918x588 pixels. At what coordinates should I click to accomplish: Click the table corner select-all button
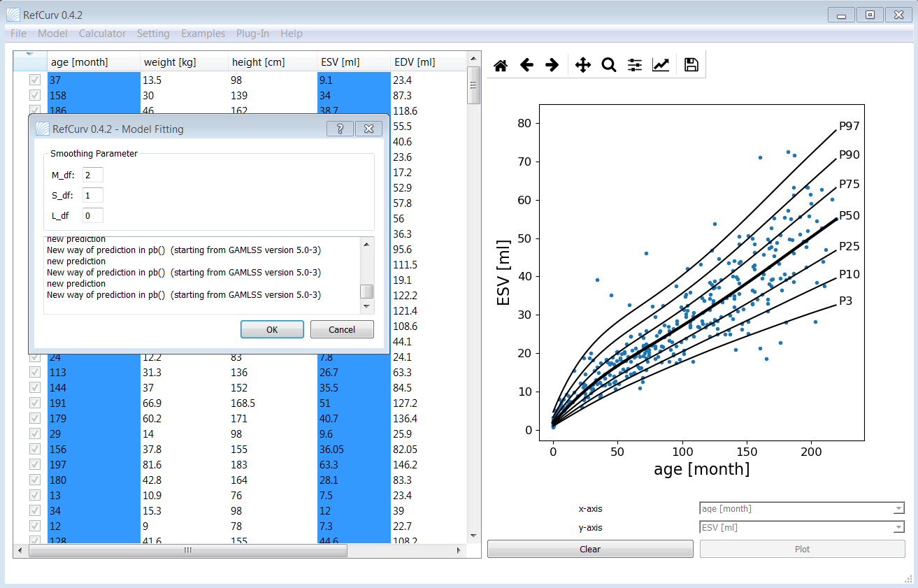[30, 61]
